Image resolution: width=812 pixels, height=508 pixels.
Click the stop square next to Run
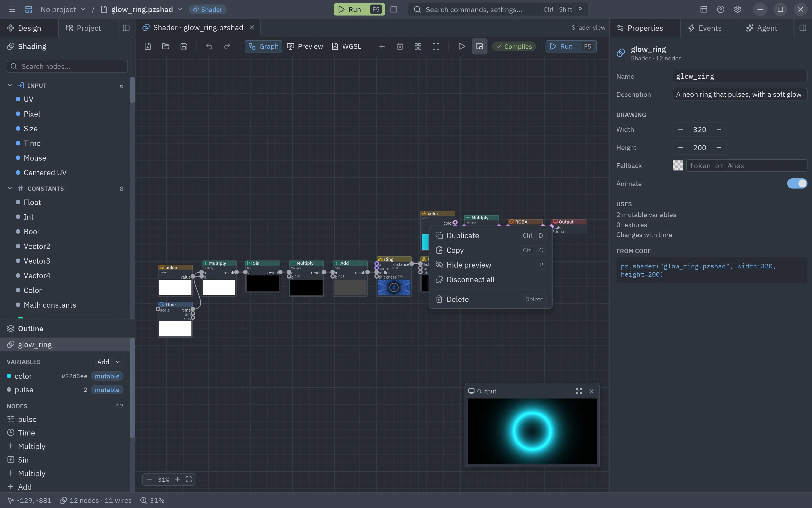(394, 9)
